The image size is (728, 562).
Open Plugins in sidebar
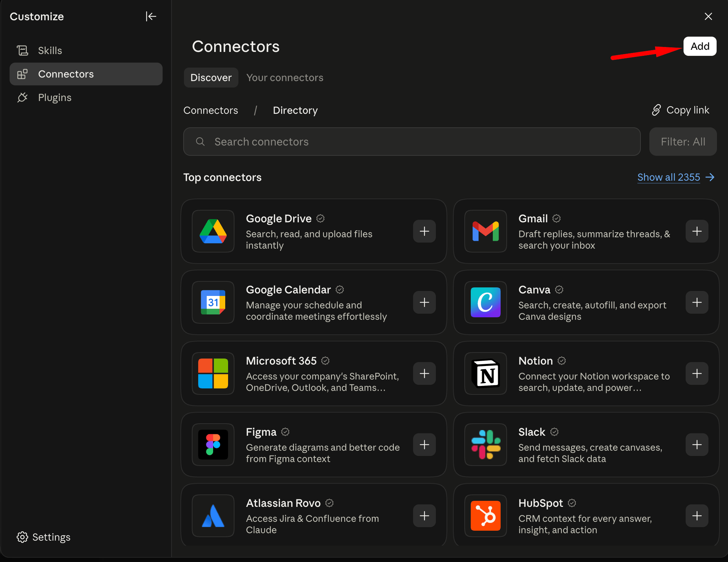click(86, 97)
